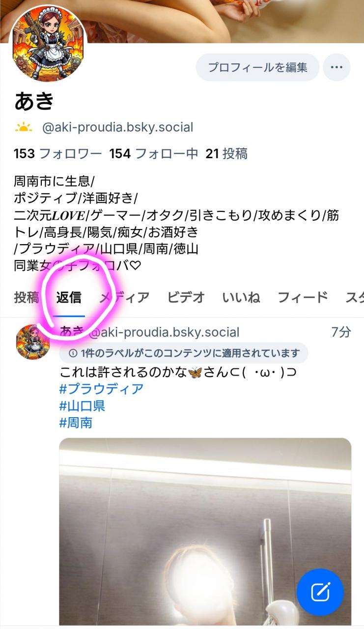Tap the blue compose post button
Image resolution: width=364 pixels, height=629 pixels.
321,592
